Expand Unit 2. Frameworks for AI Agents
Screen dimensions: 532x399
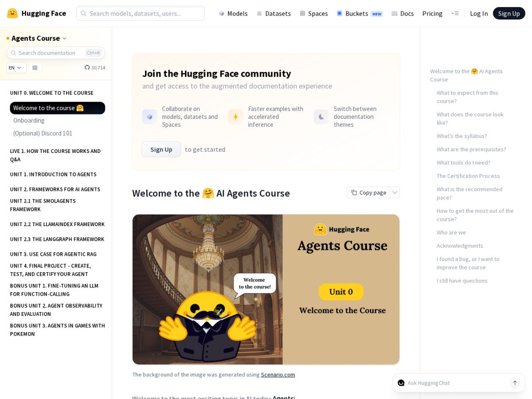click(55, 189)
